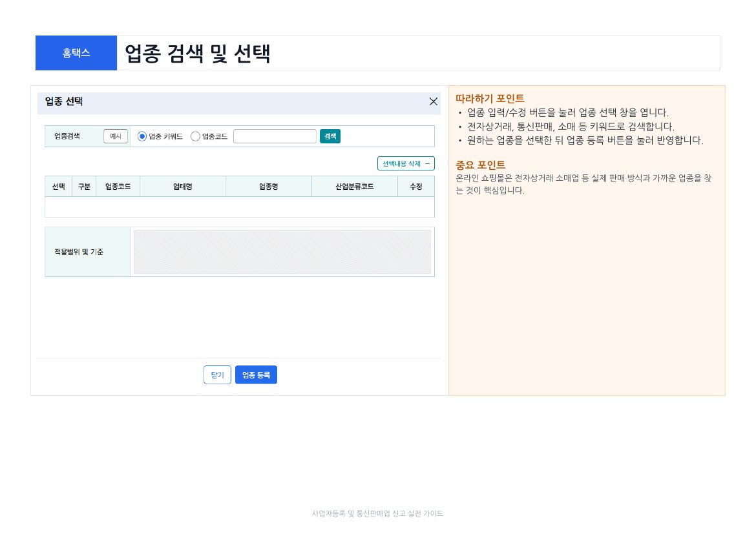Click the 선택 column header
The height and width of the screenshot is (534, 756).
coord(58,187)
